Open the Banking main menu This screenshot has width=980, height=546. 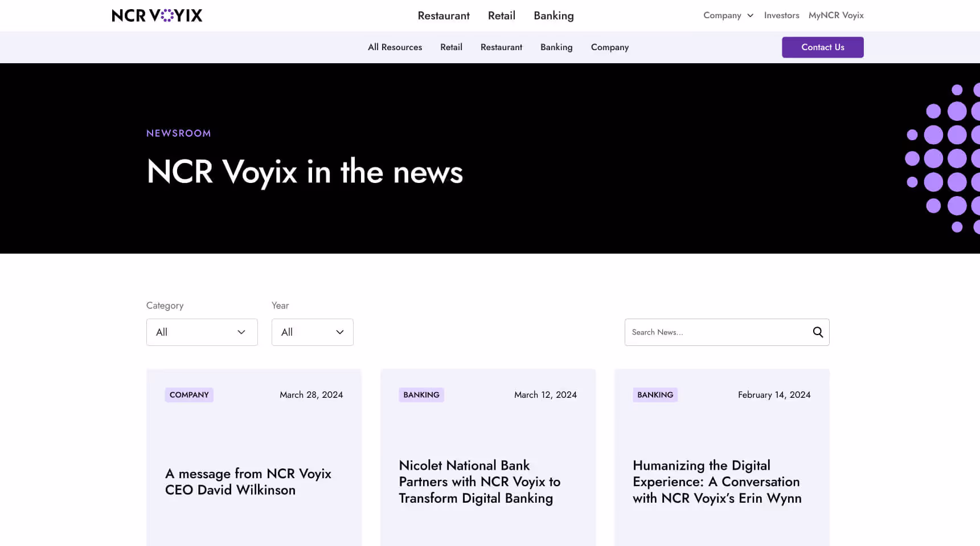click(x=553, y=15)
